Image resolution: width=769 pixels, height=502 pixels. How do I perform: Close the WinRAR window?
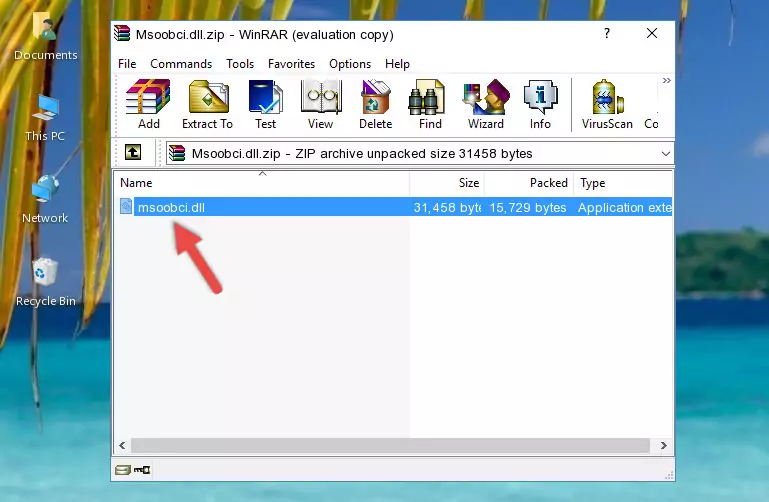[x=652, y=33]
